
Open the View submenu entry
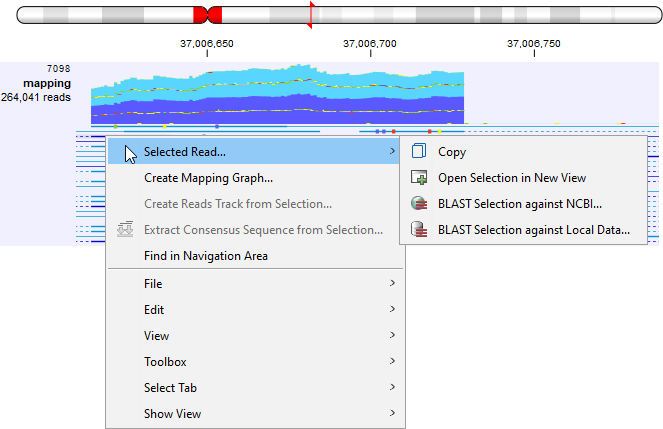(x=156, y=336)
